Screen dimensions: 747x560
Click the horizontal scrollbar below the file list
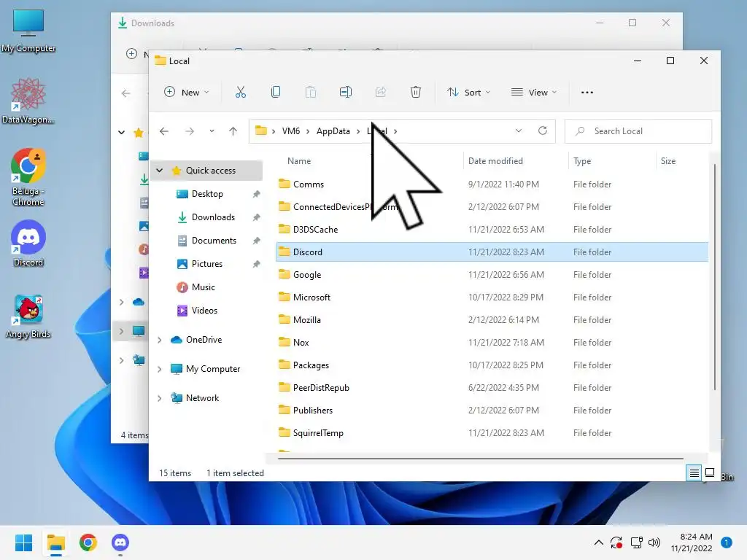[481, 459]
